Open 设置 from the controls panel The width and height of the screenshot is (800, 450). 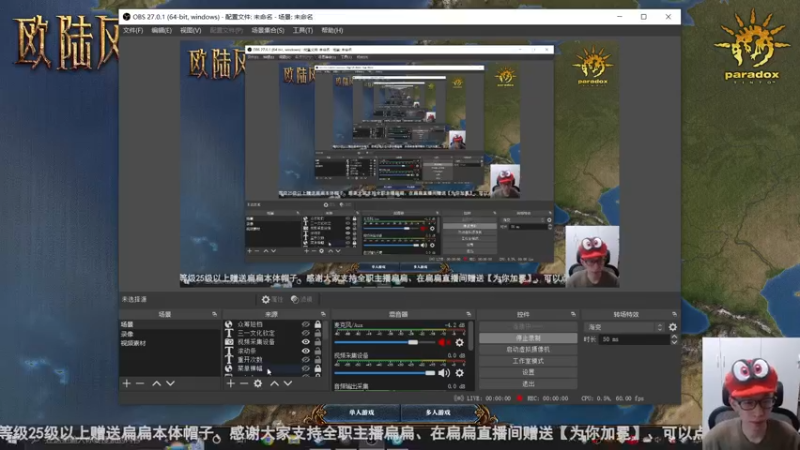point(528,372)
